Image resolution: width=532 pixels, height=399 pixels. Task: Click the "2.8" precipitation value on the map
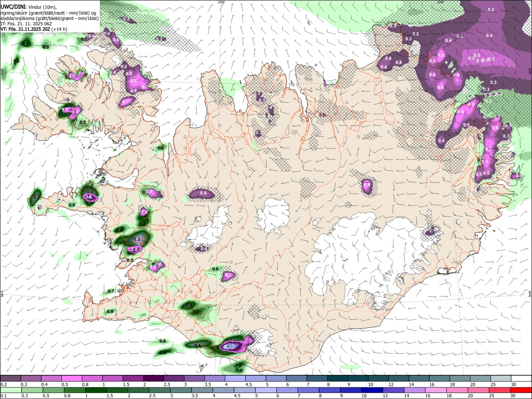(x=134, y=249)
